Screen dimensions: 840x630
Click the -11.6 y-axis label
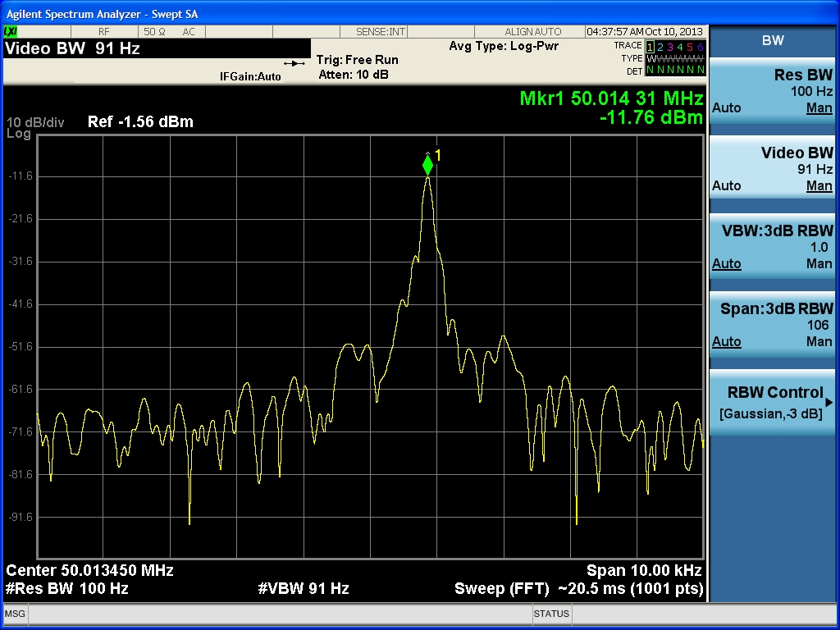[x=21, y=176]
